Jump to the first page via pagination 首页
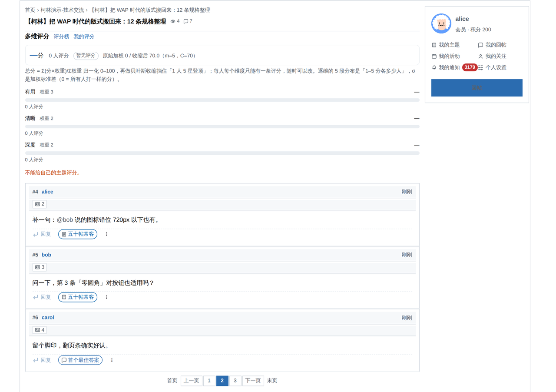 click(x=172, y=381)
